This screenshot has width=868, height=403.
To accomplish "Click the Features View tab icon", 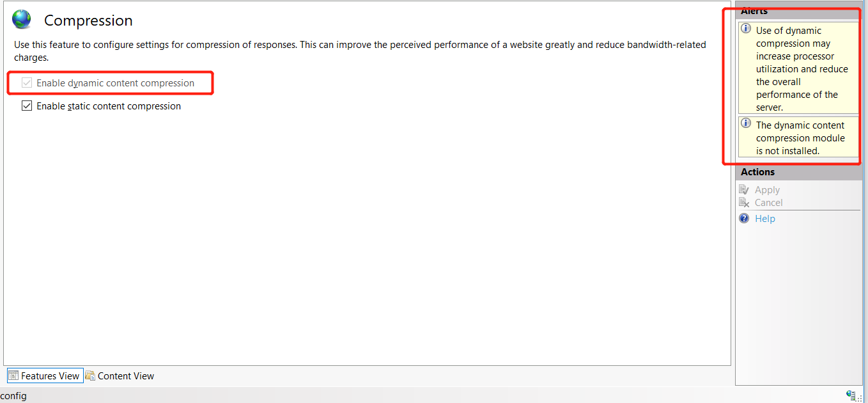I will (13, 375).
